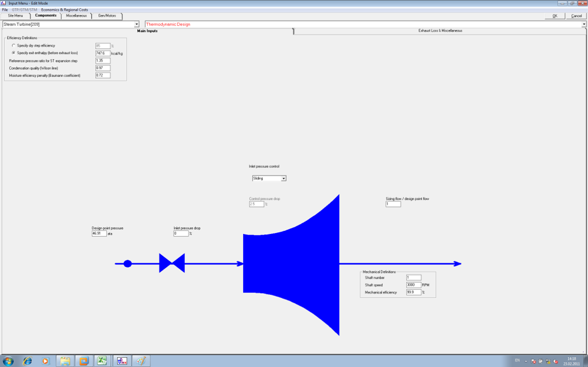
Task: Open Windows Media Player from the taskbar
Action: pos(46,361)
